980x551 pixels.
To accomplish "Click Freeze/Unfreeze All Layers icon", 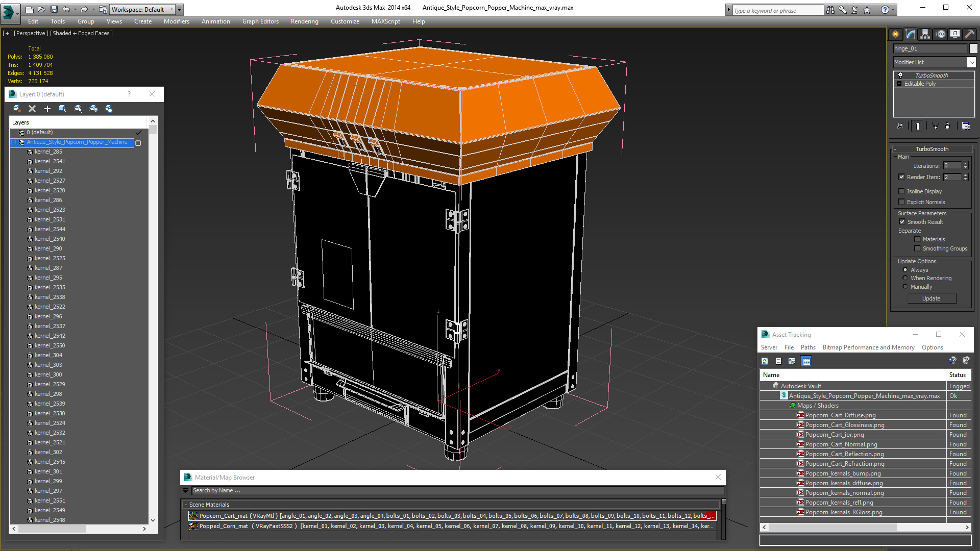I will (x=109, y=109).
